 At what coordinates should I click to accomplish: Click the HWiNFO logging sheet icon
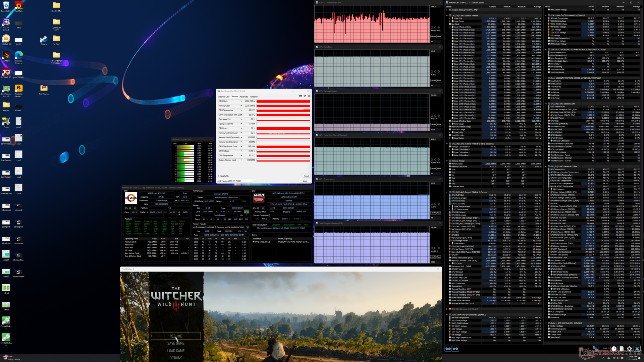pyautogui.click(x=622, y=349)
